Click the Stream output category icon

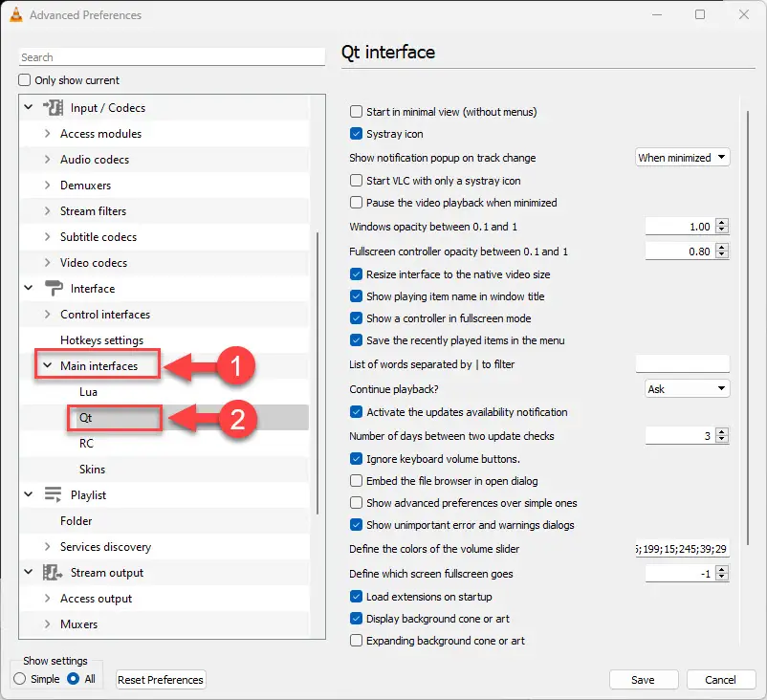[53, 572]
